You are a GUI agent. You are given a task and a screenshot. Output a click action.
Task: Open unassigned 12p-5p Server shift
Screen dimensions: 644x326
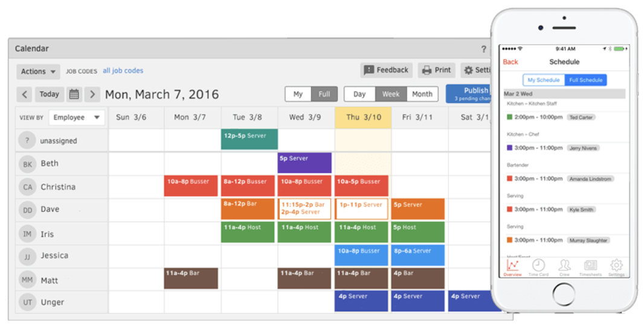point(250,139)
